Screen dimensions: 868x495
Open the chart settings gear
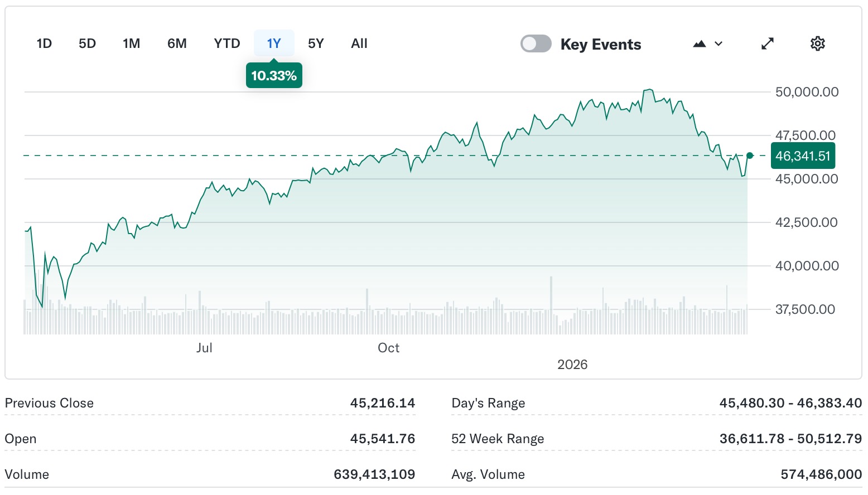click(817, 43)
